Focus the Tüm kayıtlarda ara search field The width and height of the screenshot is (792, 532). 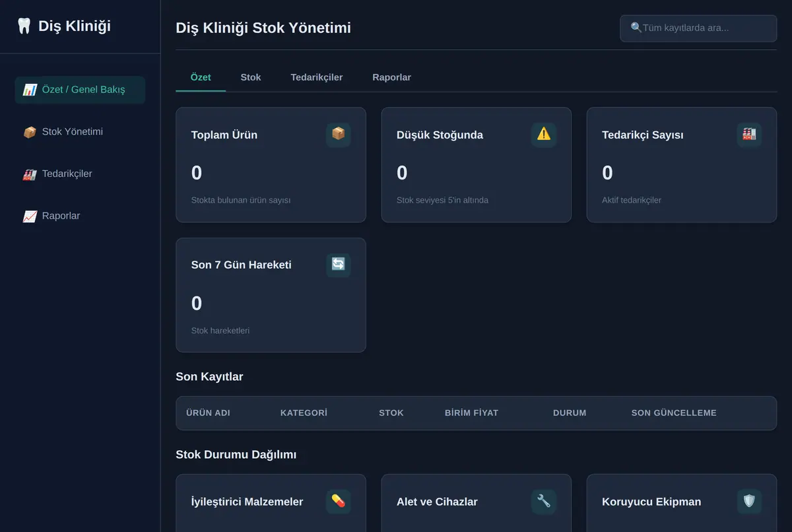coord(698,28)
